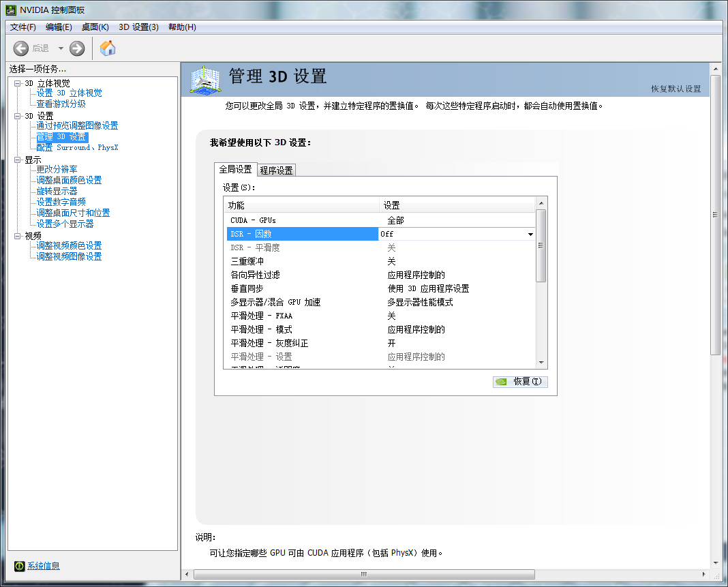Open the 帮助(H) menu

(182, 27)
